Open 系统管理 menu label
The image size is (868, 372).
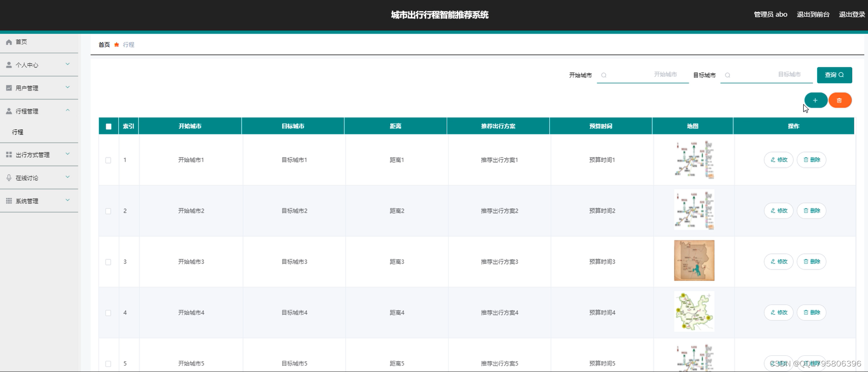27,201
